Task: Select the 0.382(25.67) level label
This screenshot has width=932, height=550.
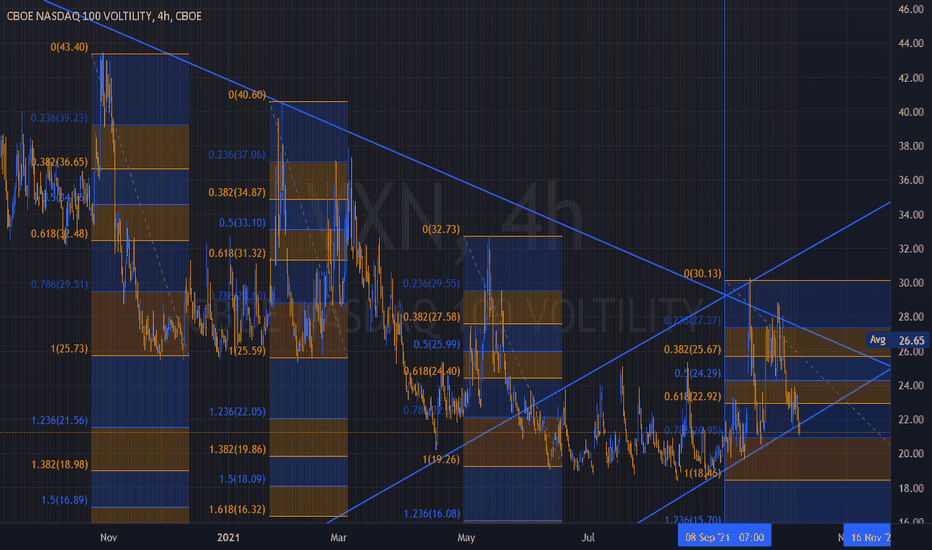Action: [x=692, y=349]
